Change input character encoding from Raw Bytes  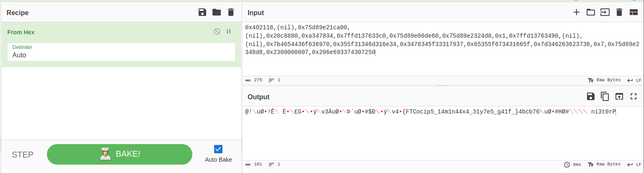[x=604, y=80]
